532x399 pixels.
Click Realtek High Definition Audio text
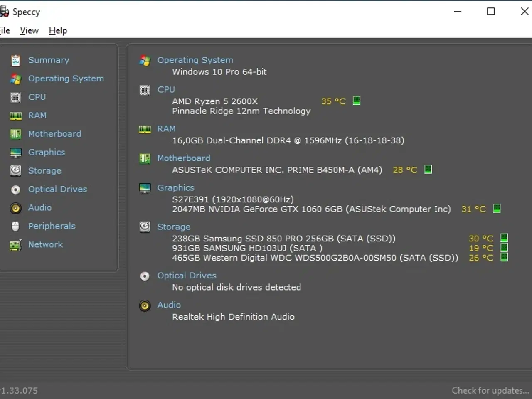pos(233,317)
